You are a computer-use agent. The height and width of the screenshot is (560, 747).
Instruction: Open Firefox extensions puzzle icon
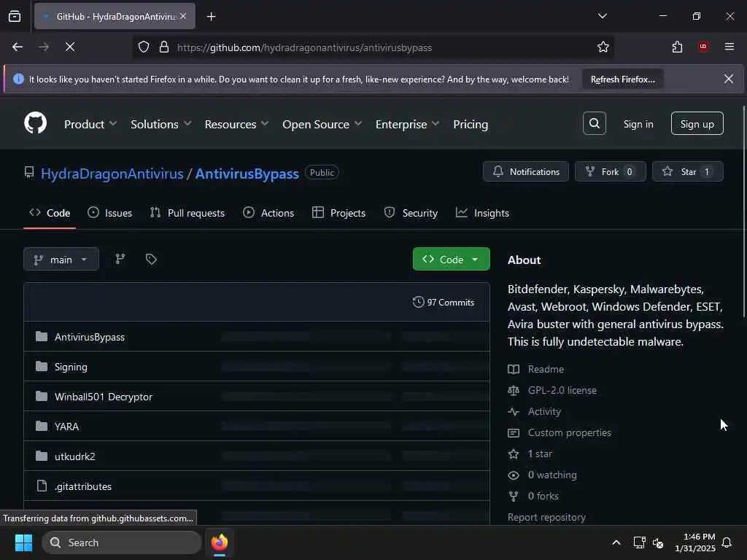[677, 47]
